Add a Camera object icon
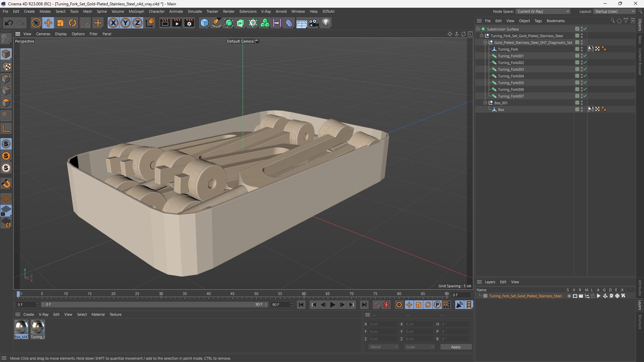644x362 pixels. (314, 23)
